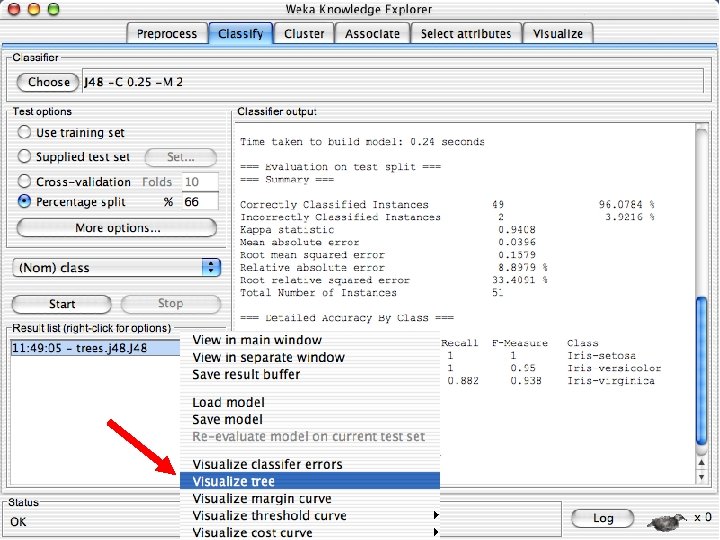720x540 pixels.
Task: Choose Save result buffer
Action: point(310,374)
